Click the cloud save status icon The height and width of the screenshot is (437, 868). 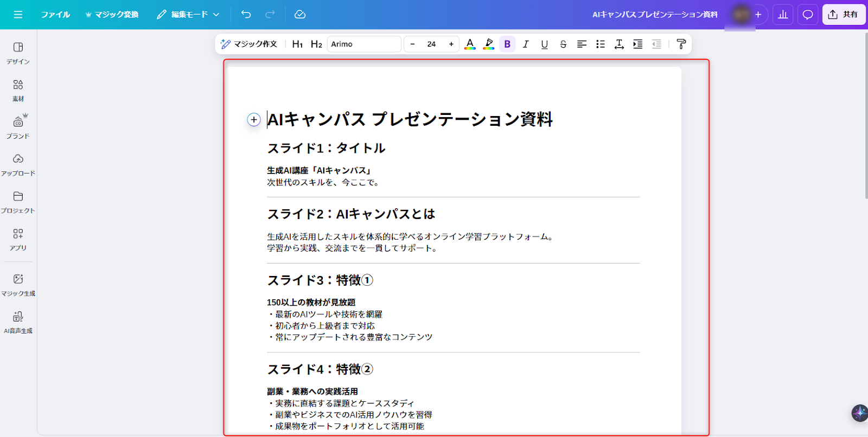tap(300, 15)
